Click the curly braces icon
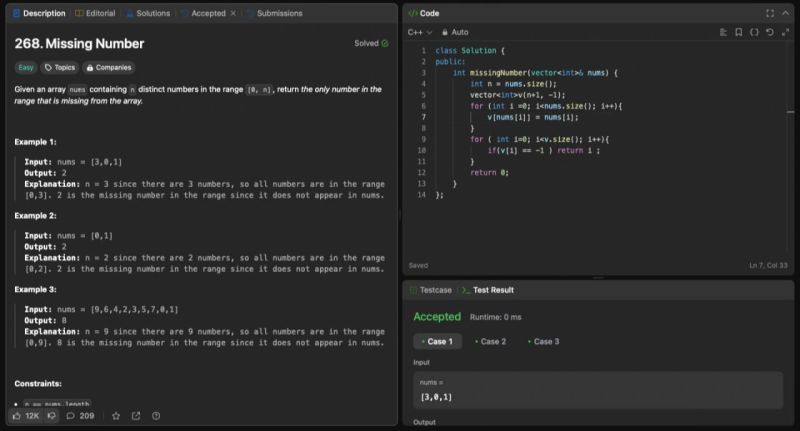 (x=754, y=32)
